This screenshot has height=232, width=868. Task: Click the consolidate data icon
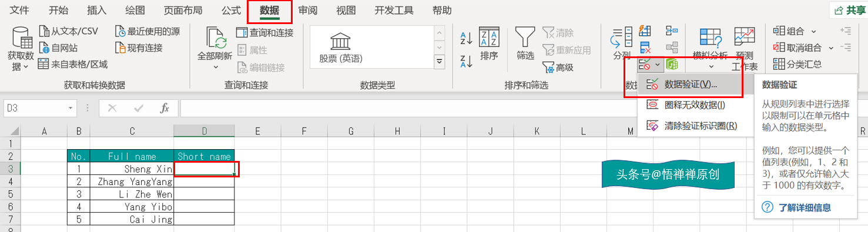pos(671,31)
